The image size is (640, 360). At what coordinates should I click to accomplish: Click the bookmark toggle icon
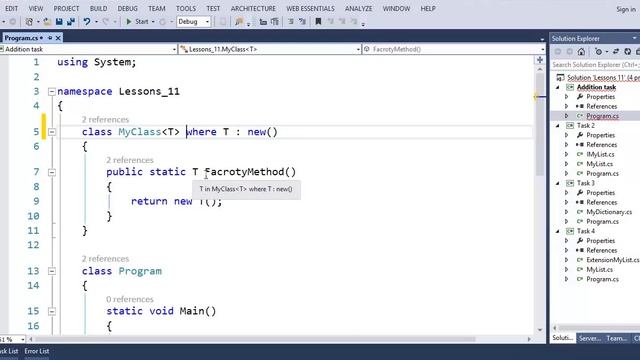(x=318, y=22)
